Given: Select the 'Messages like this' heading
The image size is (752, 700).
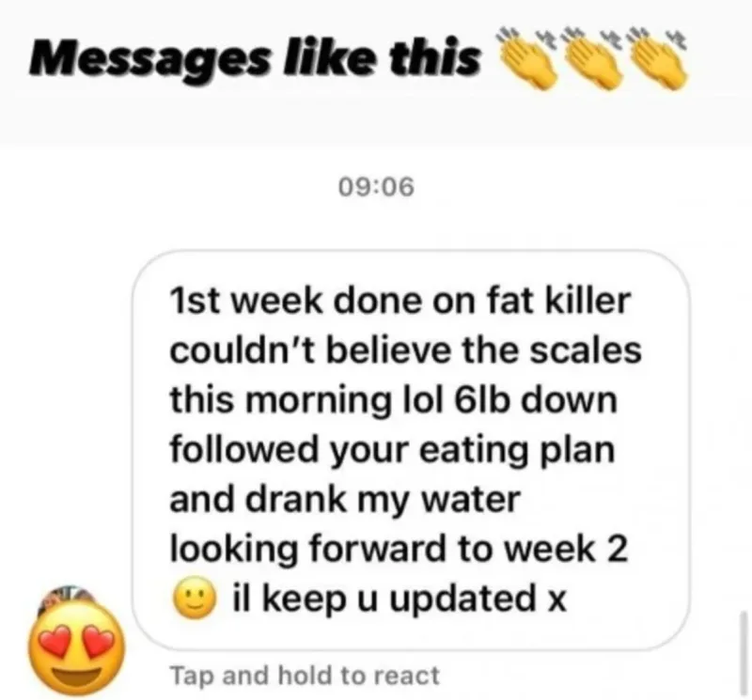Looking at the screenshot, I should coord(255,60).
